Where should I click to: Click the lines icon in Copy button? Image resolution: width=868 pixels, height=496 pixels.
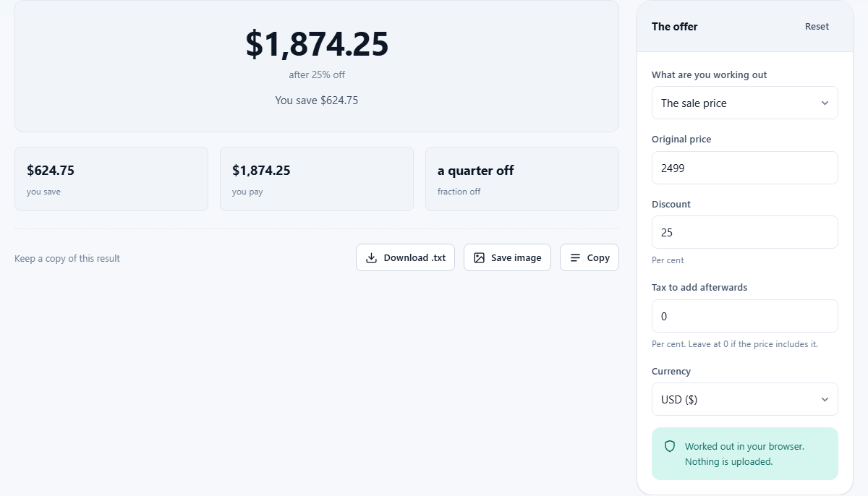tap(575, 258)
